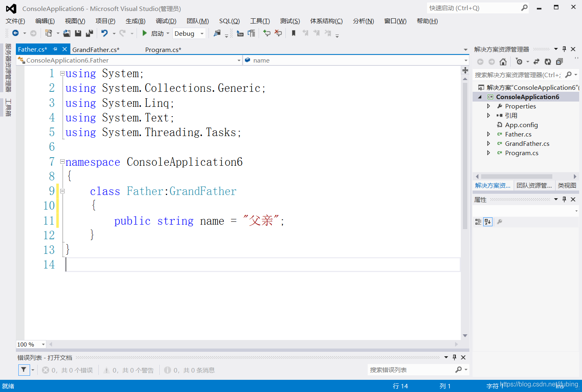
Task: Switch to the GrandFather.cs* tab
Action: tap(96, 50)
